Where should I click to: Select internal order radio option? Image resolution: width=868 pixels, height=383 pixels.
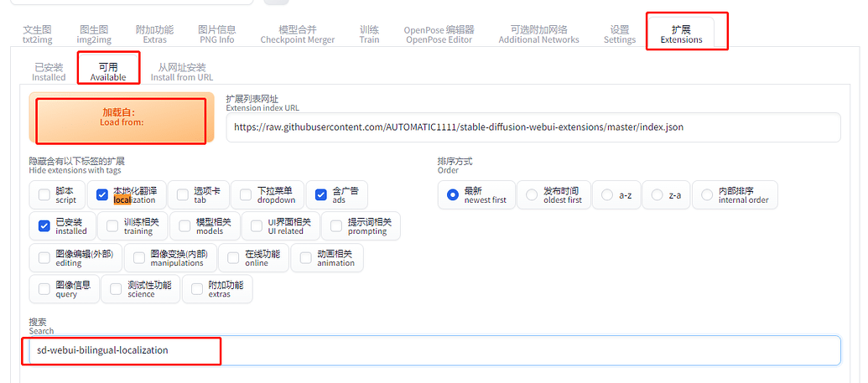[707, 194]
